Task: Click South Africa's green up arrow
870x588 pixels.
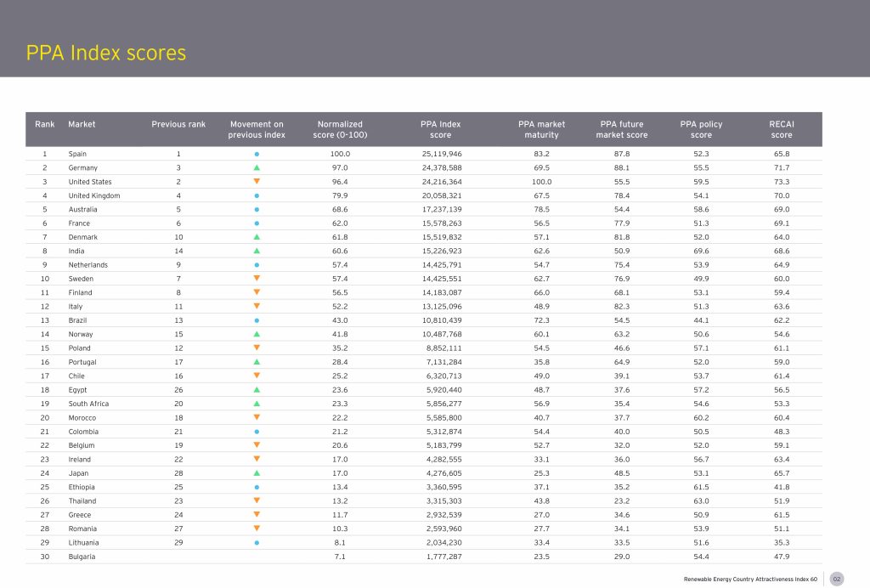Action: 257,404
